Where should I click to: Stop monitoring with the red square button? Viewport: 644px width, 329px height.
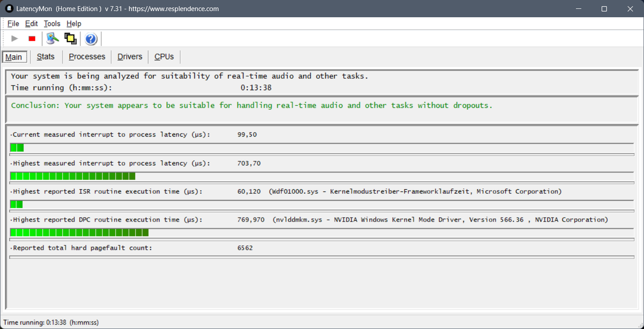pyautogui.click(x=32, y=39)
